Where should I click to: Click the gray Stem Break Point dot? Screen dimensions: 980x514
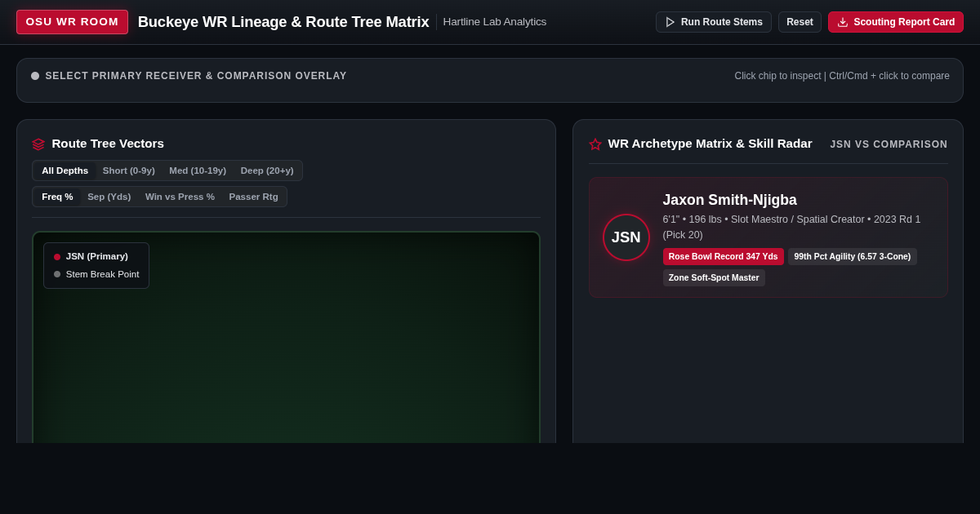[x=57, y=274]
